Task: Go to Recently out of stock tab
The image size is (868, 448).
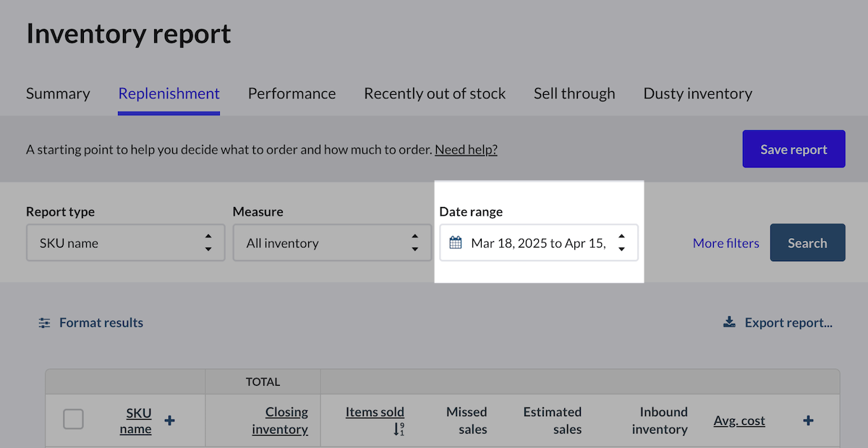Action: click(435, 93)
